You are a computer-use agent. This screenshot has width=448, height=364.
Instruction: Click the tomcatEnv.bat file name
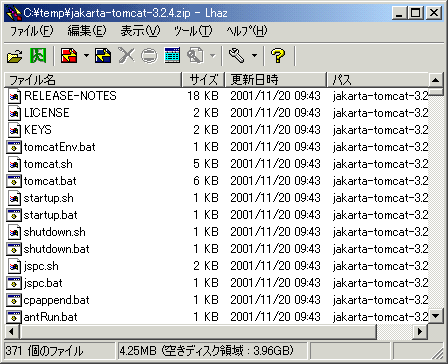(x=60, y=147)
